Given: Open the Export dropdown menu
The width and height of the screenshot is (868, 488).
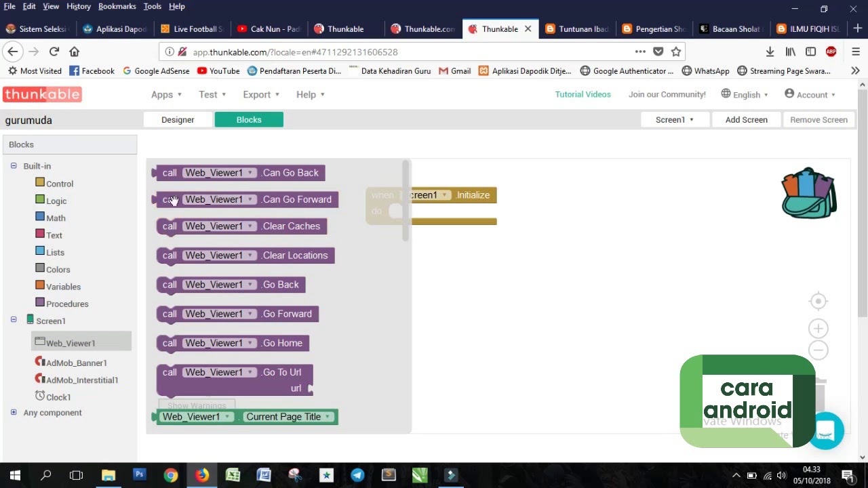Looking at the screenshot, I should click(262, 94).
